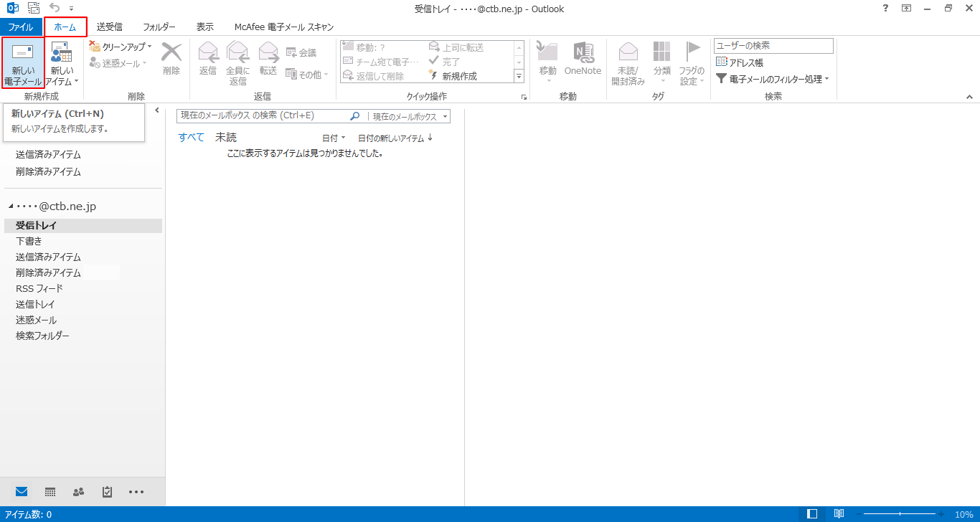Viewport: 980px width, 522px height.
Task: Click the Reply (返信) icon
Action: pyautogui.click(x=208, y=58)
